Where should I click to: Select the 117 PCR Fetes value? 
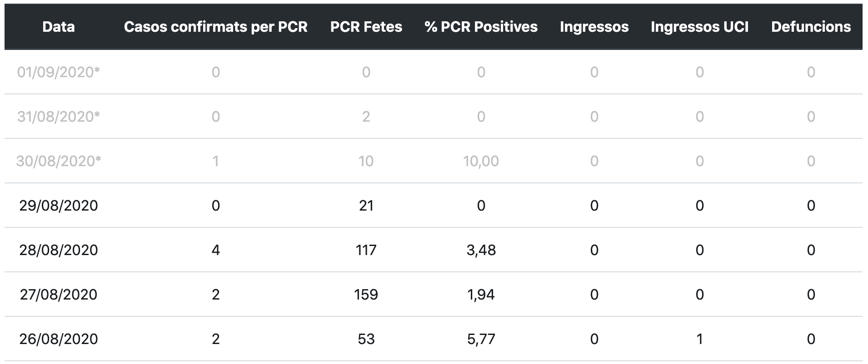tap(366, 250)
